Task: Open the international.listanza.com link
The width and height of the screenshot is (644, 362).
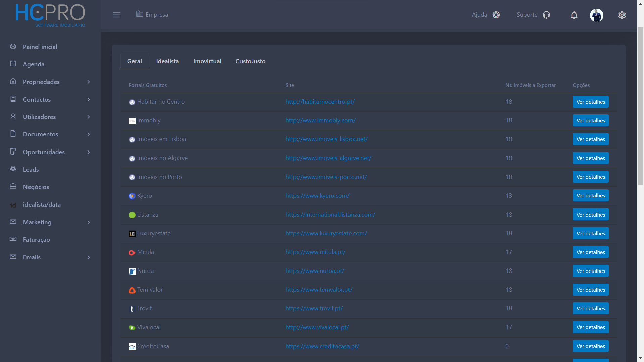Action: [x=330, y=215]
